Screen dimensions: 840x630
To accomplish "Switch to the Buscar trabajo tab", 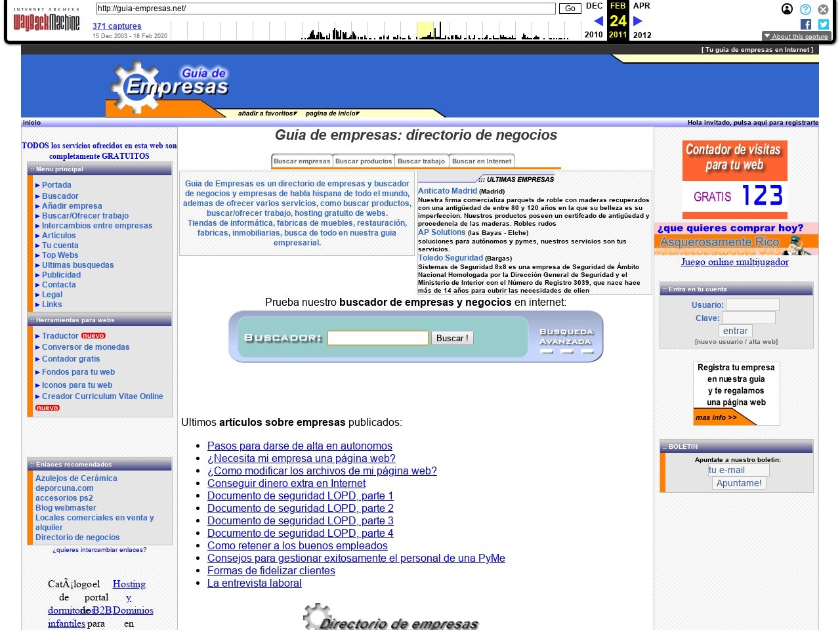I will click(x=421, y=161).
